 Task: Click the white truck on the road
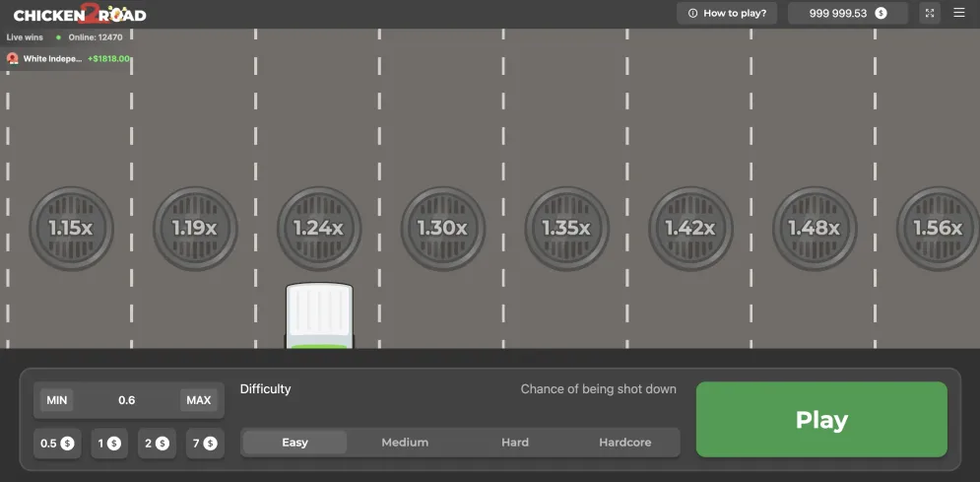point(319,315)
